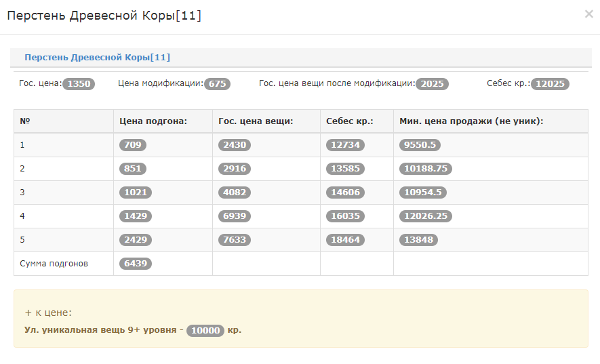Click the 2916 state price badge
Screen dimensions: 600x364
pyautogui.click(x=234, y=169)
